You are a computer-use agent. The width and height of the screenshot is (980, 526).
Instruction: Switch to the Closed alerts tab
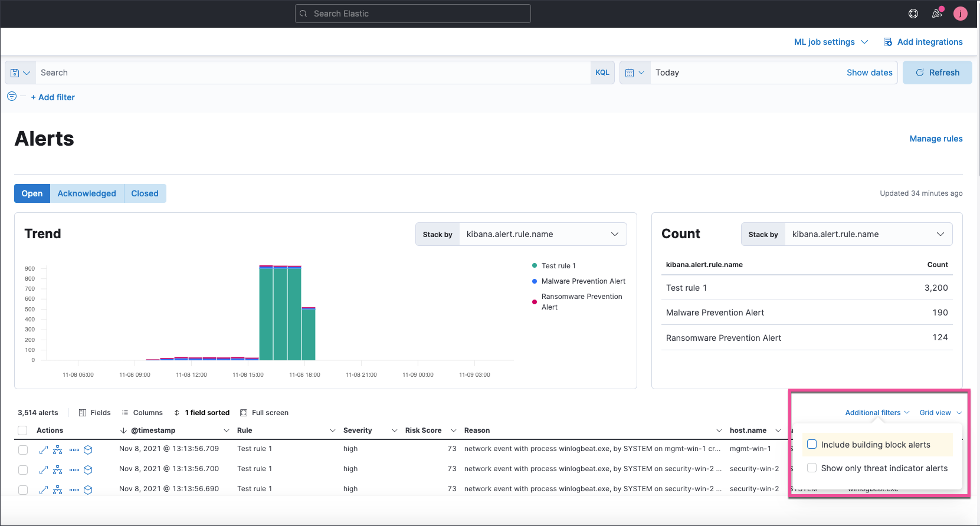145,193
